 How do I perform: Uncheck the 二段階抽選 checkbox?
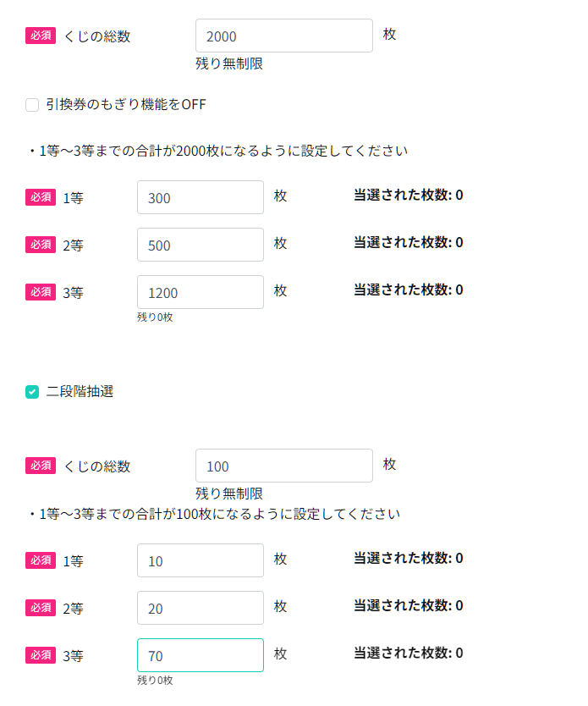[32, 392]
